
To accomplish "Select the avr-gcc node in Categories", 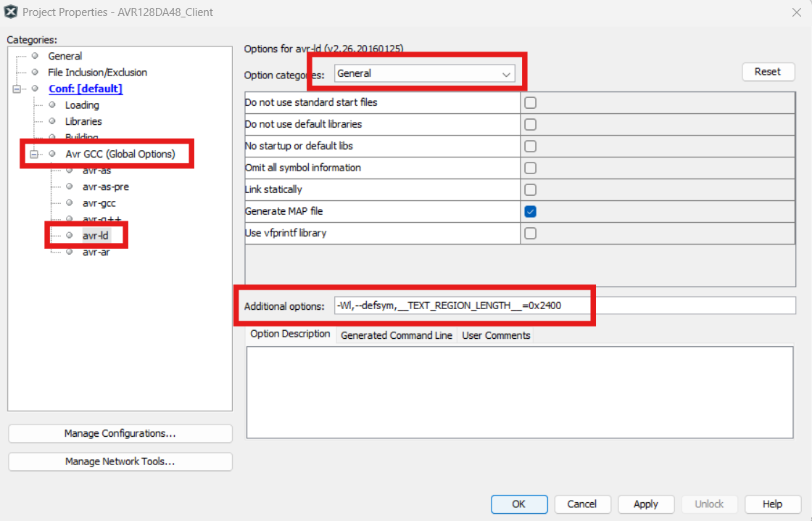I will click(x=99, y=203).
